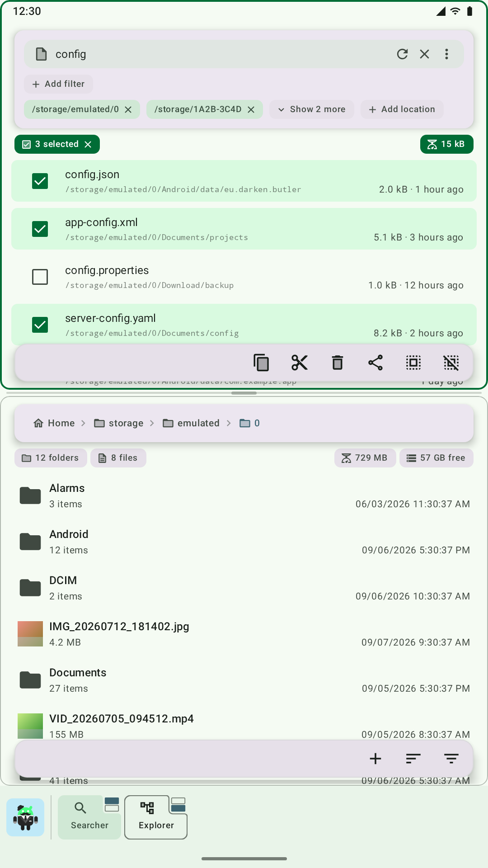Select all search results

(x=413, y=363)
